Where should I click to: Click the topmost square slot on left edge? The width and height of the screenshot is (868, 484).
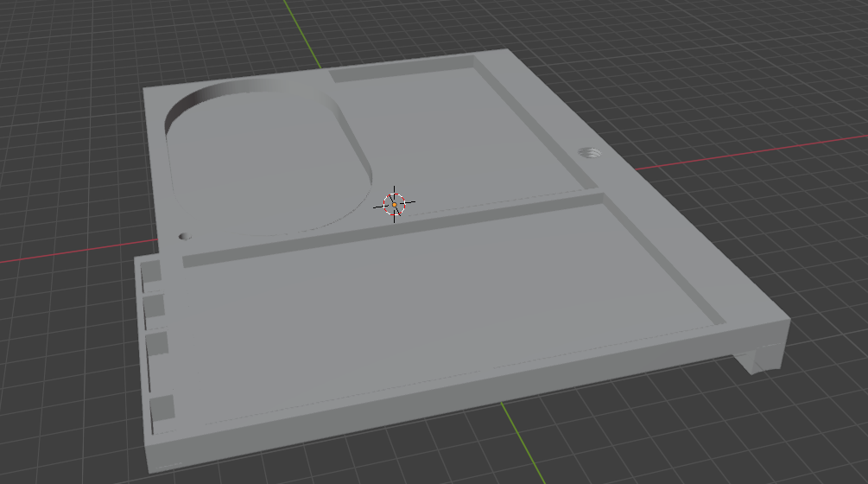[150, 272]
